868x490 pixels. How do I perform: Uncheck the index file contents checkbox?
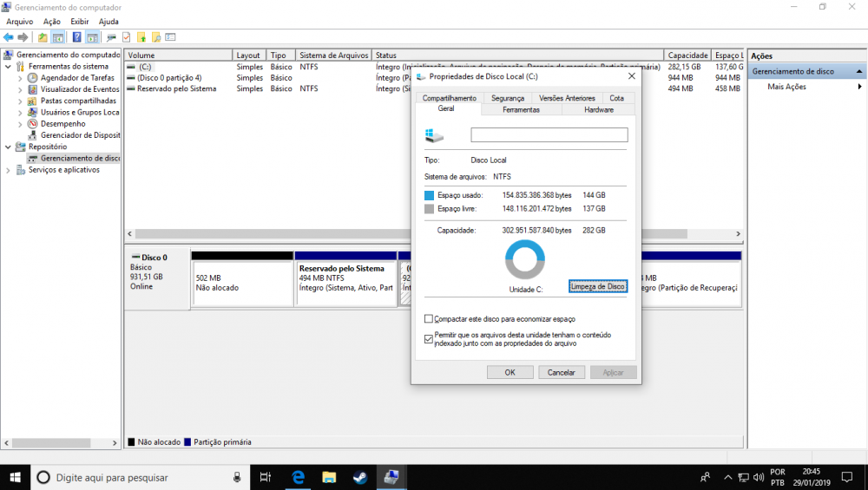tap(429, 338)
